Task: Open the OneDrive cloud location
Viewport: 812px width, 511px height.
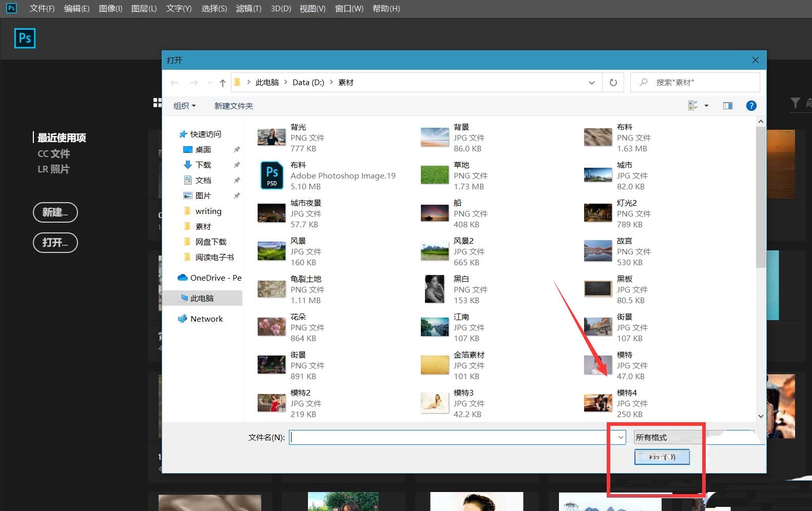Action: pyautogui.click(x=209, y=278)
